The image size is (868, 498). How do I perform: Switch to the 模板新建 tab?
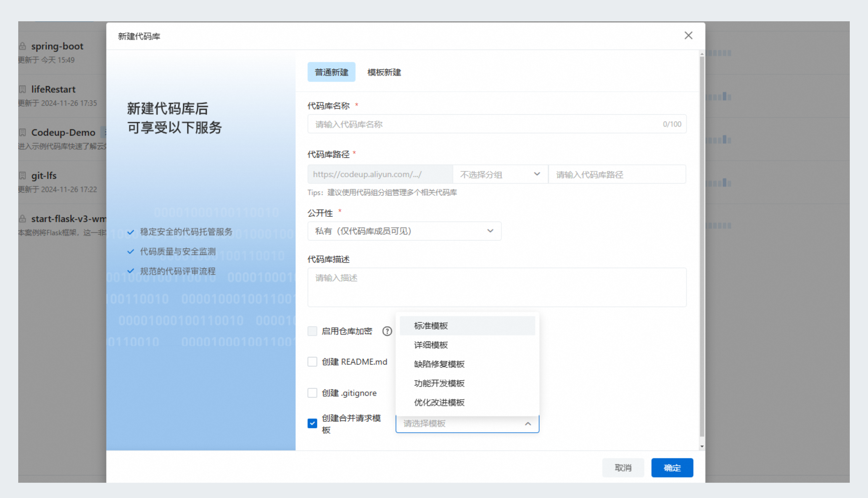point(384,72)
